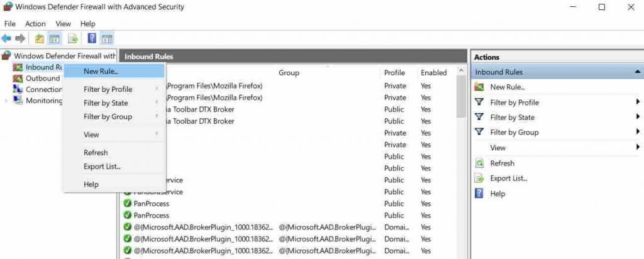Click the Up One Level folder icon
The width and height of the screenshot is (644, 259).
40,38
